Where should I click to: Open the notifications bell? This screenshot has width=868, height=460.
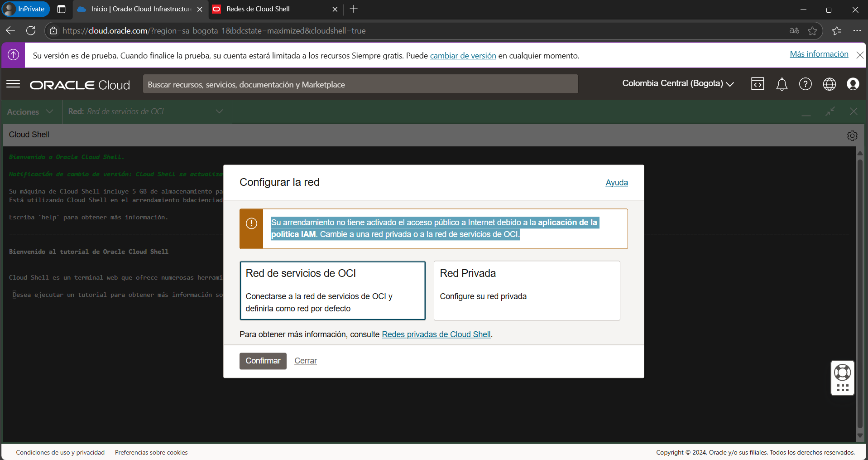tap(782, 84)
